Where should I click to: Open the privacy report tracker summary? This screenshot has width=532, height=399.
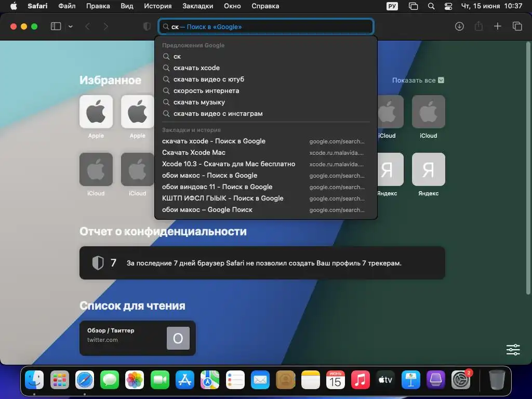pyautogui.click(x=262, y=263)
